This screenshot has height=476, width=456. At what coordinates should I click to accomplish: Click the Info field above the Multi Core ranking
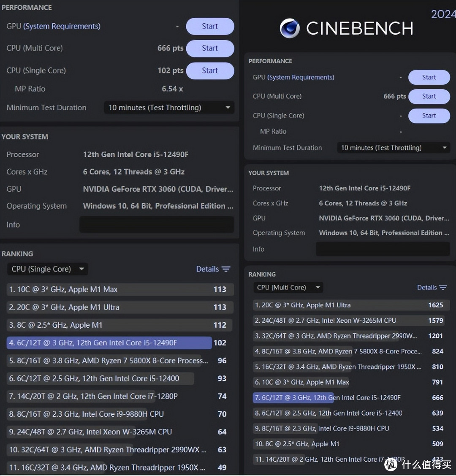coord(383,249)
